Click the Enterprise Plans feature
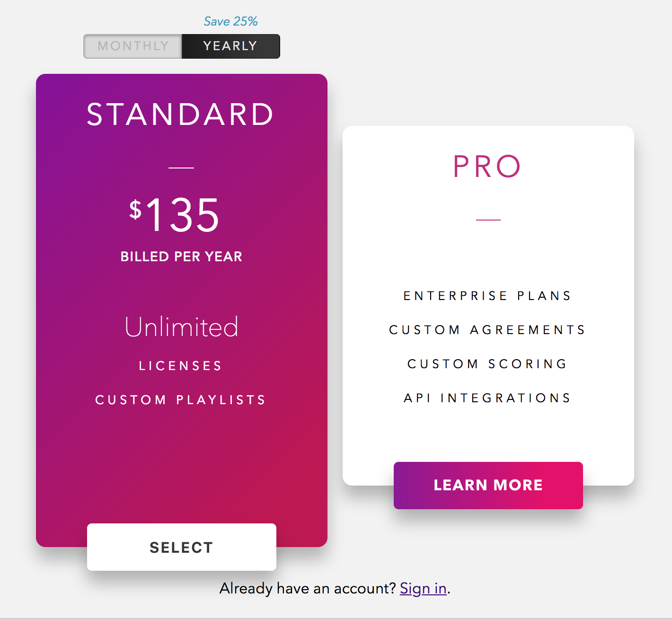This screenshot has width=672, height=619. (487, 296)
